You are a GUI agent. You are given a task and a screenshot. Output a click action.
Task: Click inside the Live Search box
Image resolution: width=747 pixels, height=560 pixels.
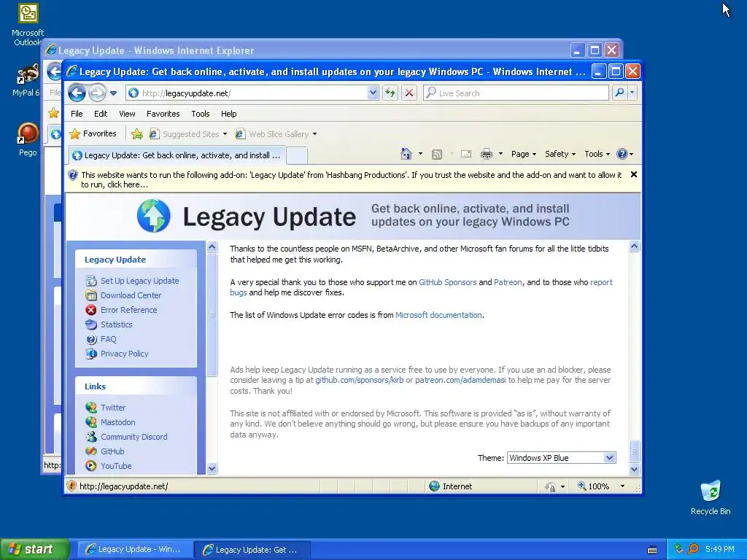tap(516, 93)
